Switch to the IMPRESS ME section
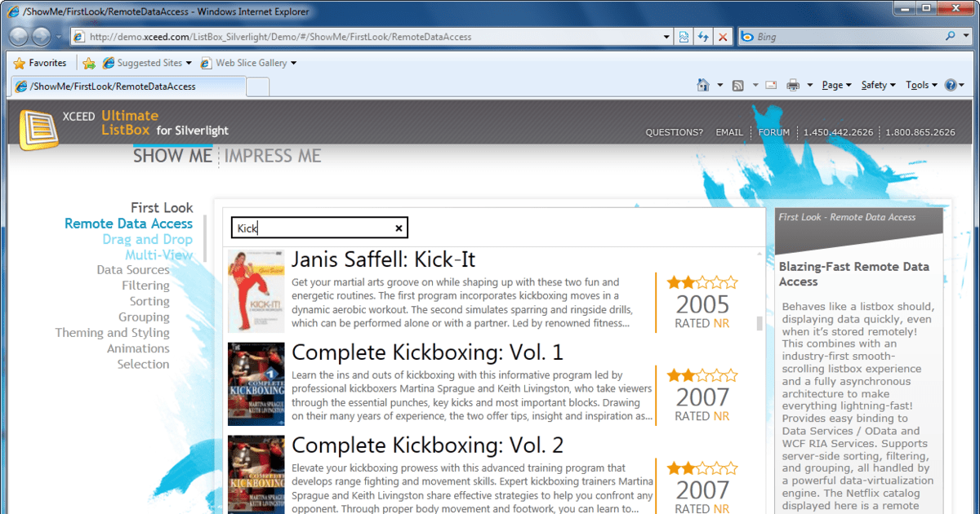The height and width of the screenshot is (514, 980). [273, 156]
